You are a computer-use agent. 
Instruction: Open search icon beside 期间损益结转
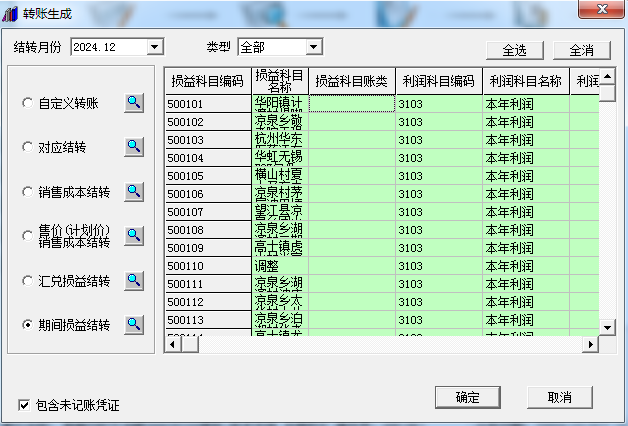click(134, 325)
